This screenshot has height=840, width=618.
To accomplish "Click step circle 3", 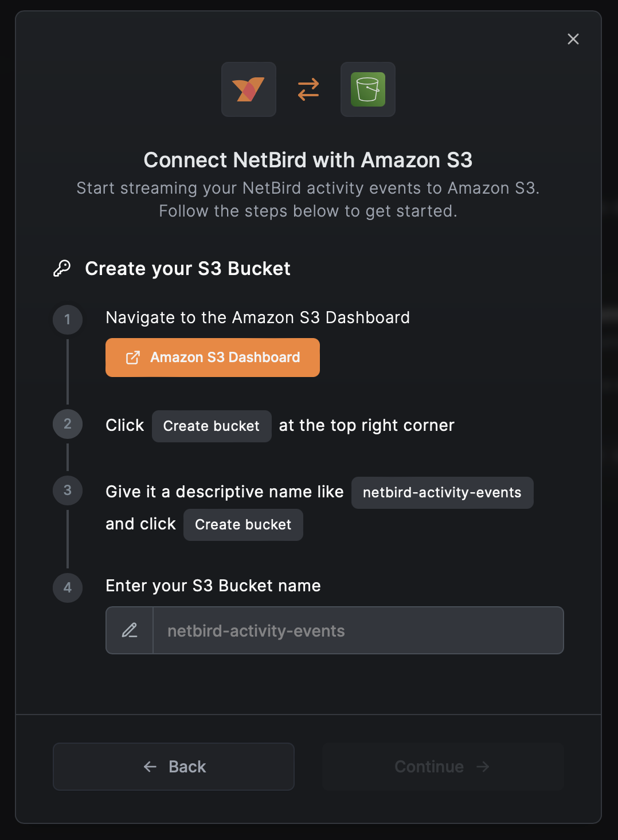I will (67, 491).
